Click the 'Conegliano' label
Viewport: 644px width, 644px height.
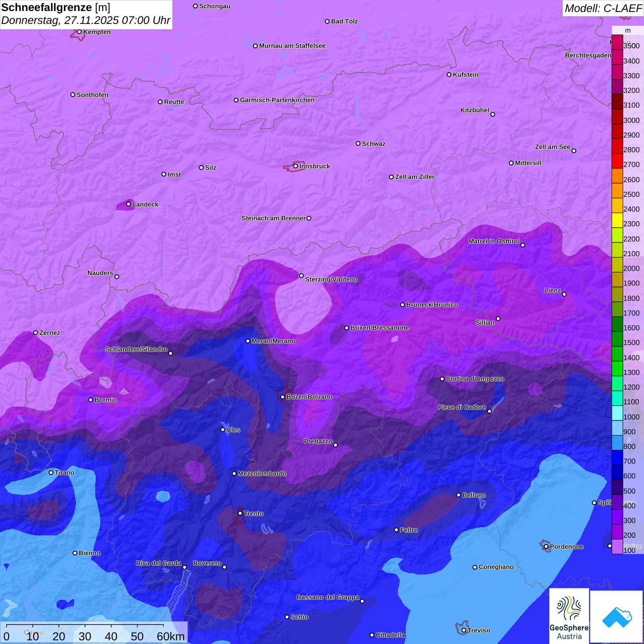coord(496,567)
